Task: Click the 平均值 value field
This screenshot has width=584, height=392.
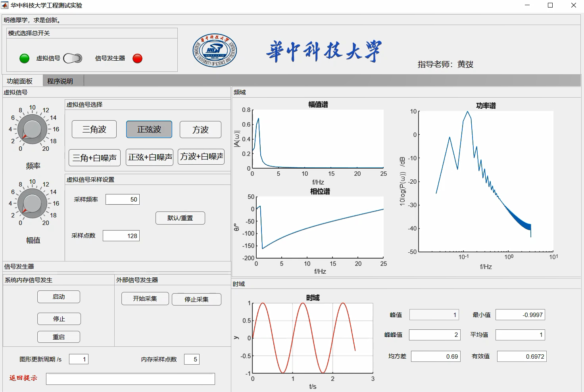Action: [x=520, y=335]
